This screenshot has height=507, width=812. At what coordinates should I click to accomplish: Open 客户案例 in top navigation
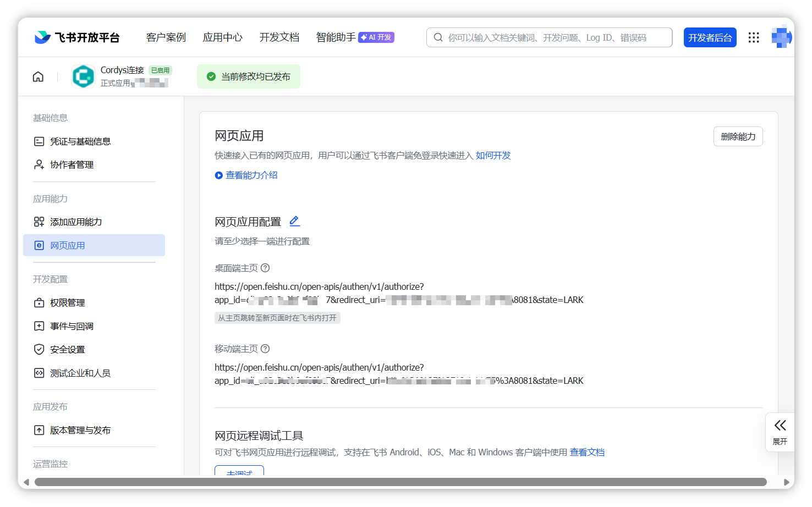point(166,37)
